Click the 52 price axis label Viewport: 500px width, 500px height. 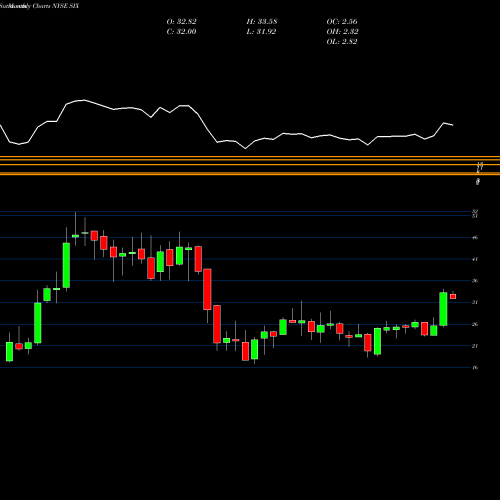475,211
